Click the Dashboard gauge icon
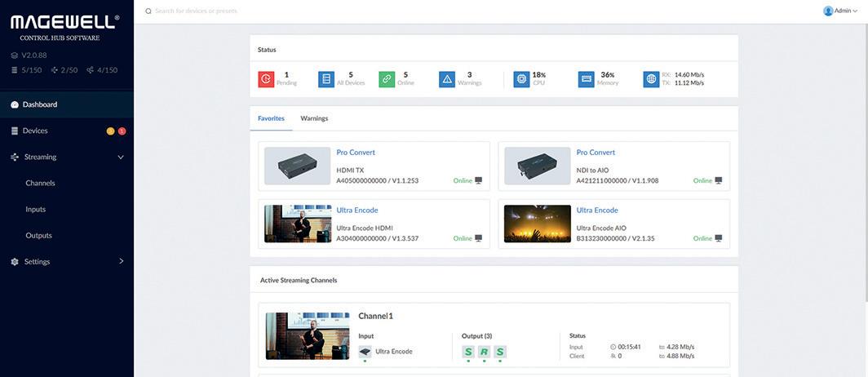868x377 pixels. pos(15,104)
